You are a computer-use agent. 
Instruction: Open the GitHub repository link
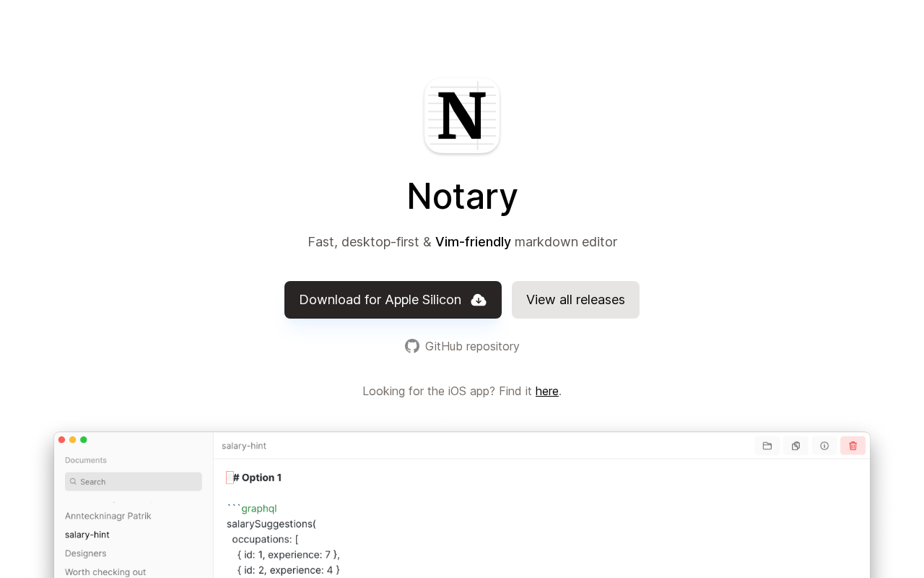(471, 346)
